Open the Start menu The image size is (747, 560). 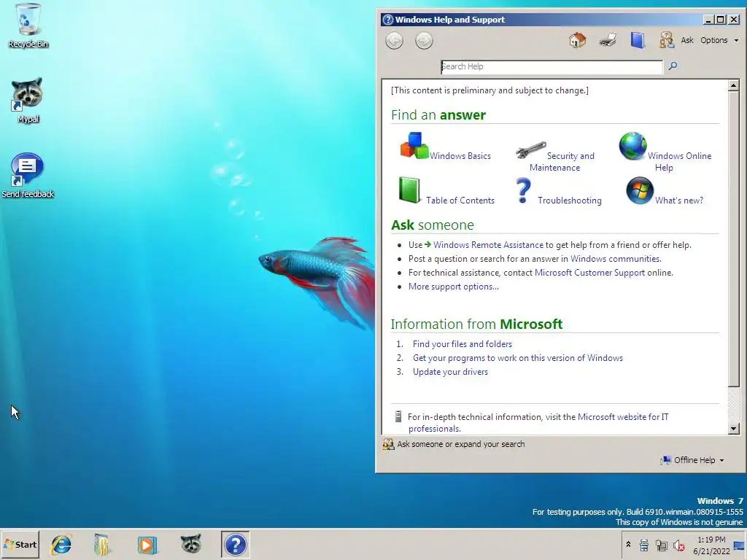tap(20, 544)
